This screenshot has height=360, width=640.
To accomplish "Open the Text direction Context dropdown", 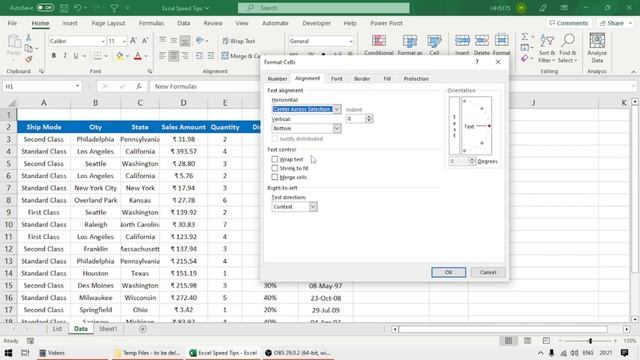I will 313,207.
